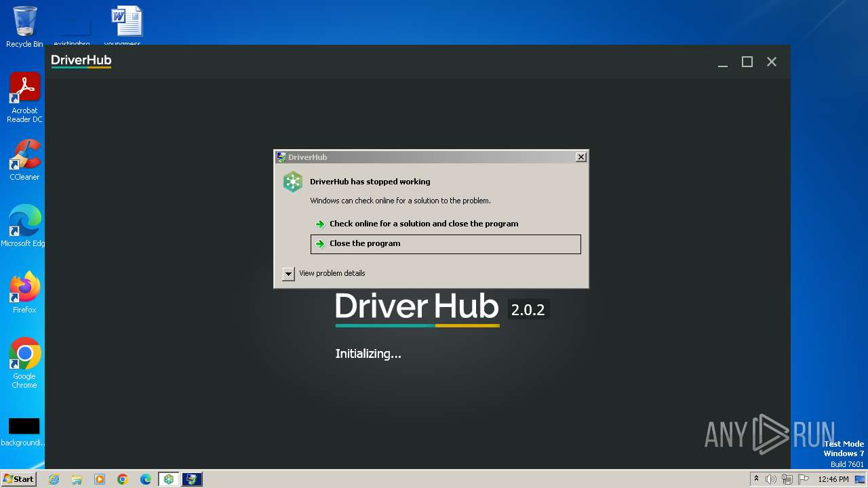
Task: Click Show desktop button
Action: point(861,479)
